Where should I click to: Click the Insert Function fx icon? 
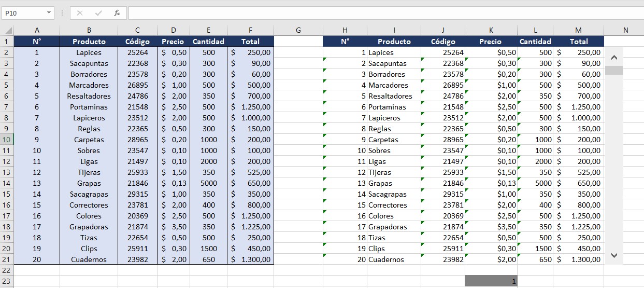point(117,13)
